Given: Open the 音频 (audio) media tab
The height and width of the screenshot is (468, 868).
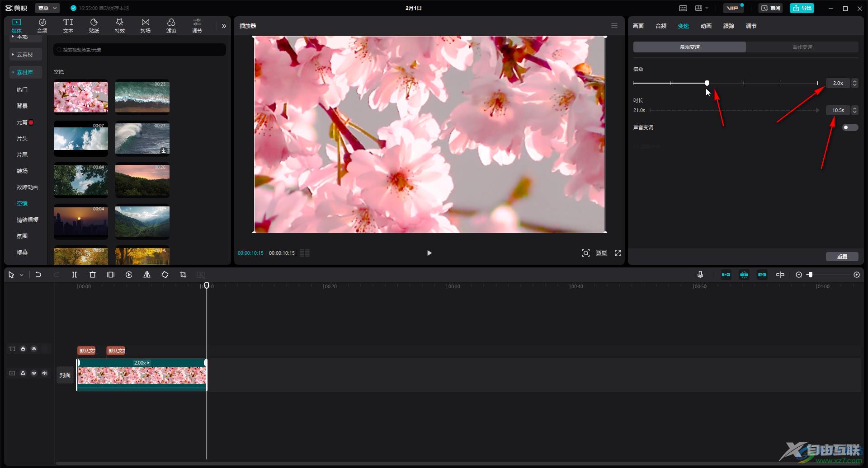Looking at the screenshot, I should [42, 26].
